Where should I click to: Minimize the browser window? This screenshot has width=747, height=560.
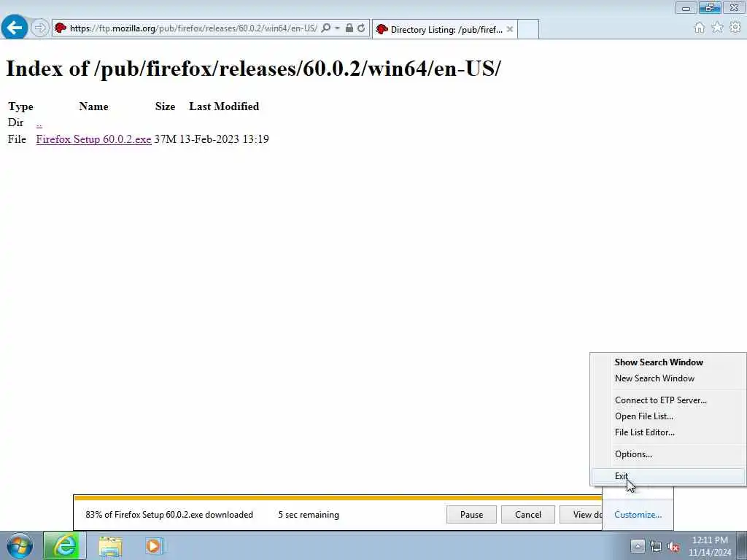coord(686,7)
